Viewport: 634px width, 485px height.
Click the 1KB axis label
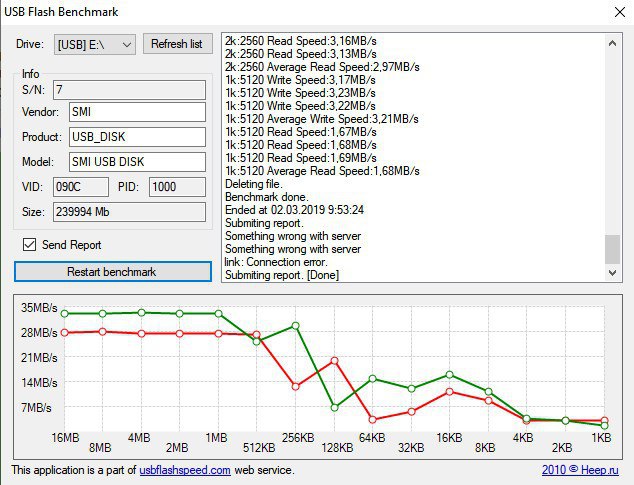tap(601, 438)
